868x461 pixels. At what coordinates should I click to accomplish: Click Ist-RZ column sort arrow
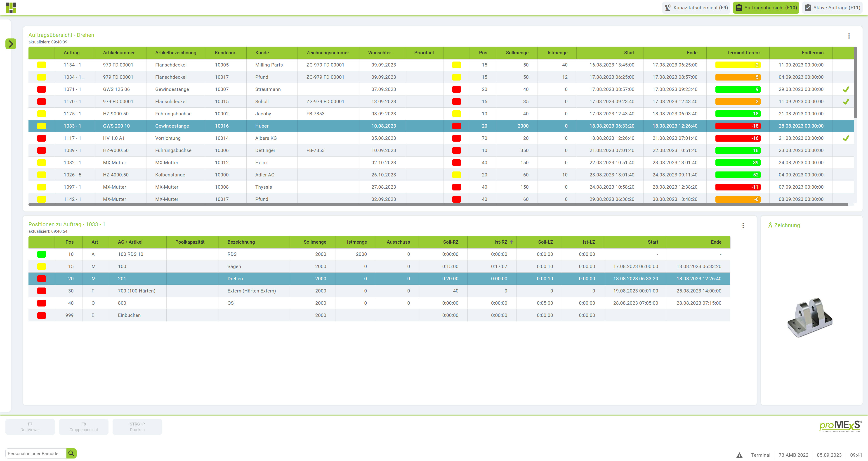point(512,242)
